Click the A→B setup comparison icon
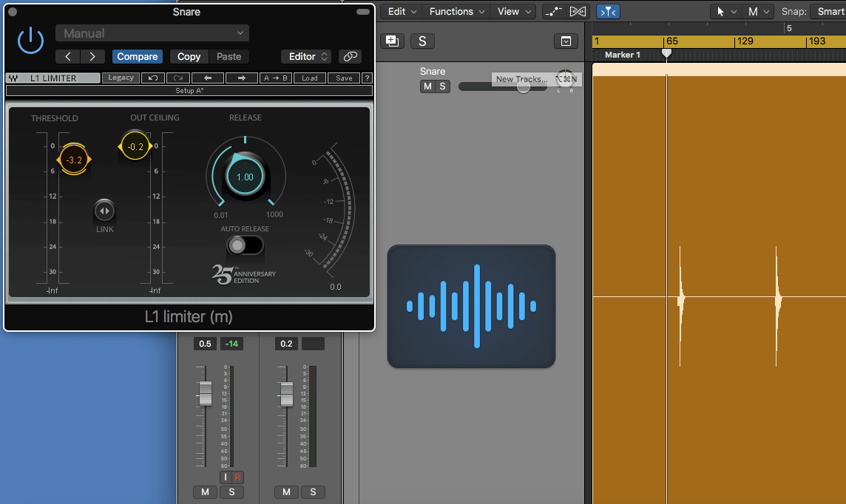 click(x=275, y=78)
